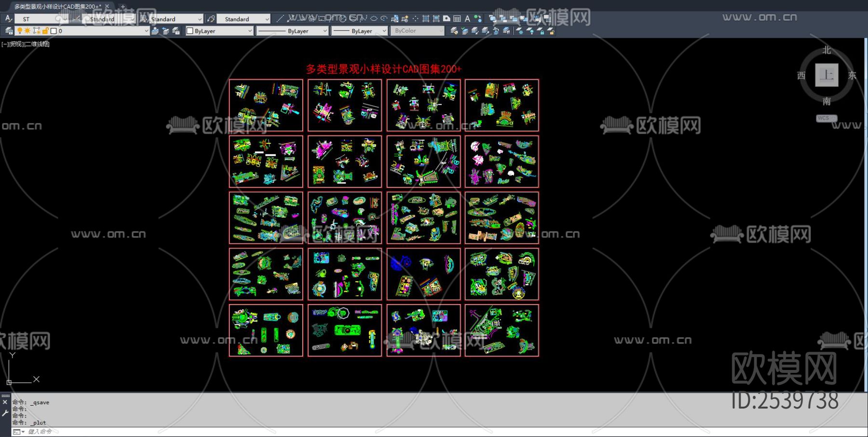The image size is (868, 437).
Task: Toggle layer 0 freeze sun icon
Action: (27, 31)
